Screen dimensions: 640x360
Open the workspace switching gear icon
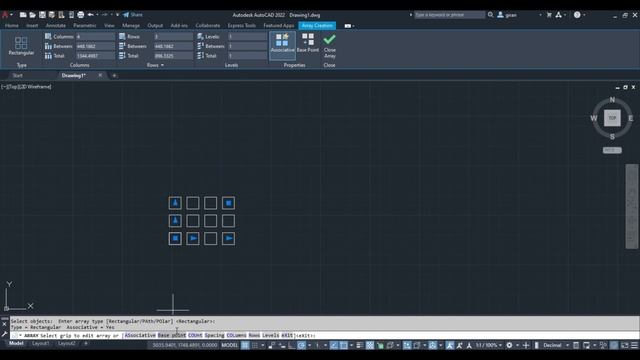(509, 345)
